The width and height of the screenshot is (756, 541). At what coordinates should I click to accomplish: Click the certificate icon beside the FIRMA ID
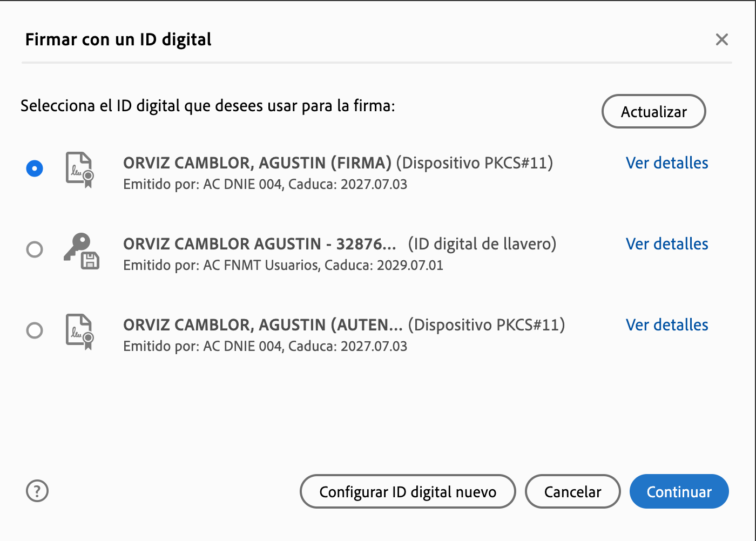[x=80, y=170]
